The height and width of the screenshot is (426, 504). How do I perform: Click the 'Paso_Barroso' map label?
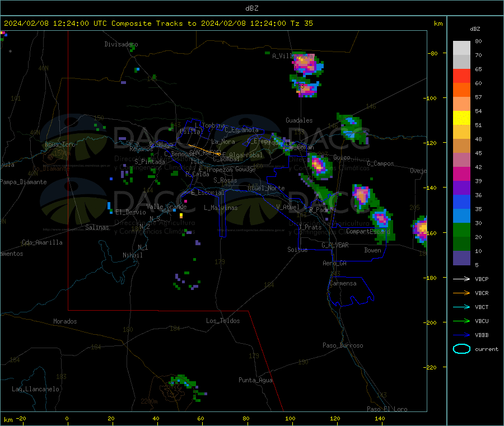coord(343,345)
